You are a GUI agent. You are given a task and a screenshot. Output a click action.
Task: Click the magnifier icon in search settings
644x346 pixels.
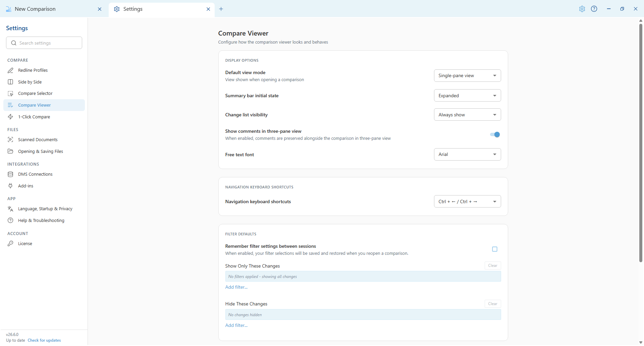[14, 43]
